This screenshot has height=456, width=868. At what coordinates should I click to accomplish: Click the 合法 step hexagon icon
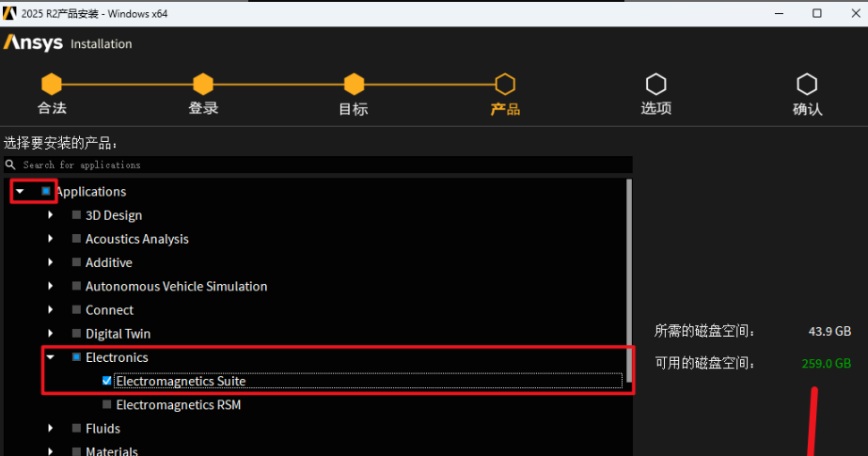pyautogui.click(x=52, y=84)
